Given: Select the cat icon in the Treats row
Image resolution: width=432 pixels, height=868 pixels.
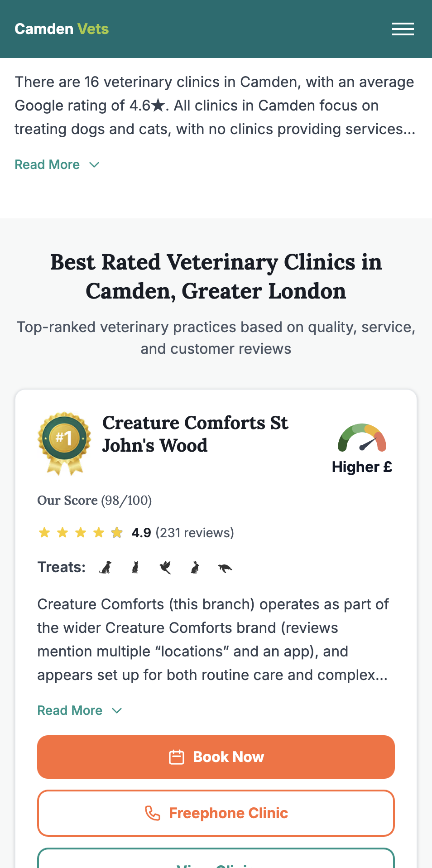Looking at the screenshot, I should click(135, 567).
